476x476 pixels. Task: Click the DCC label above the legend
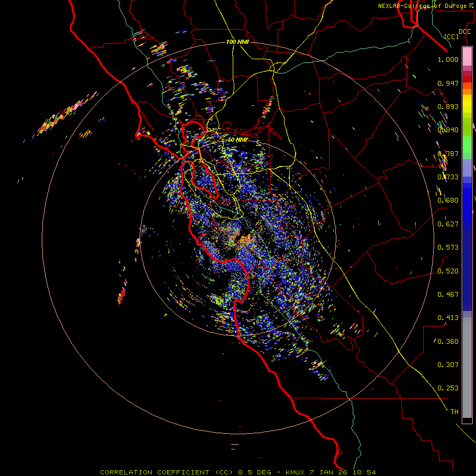465,31
